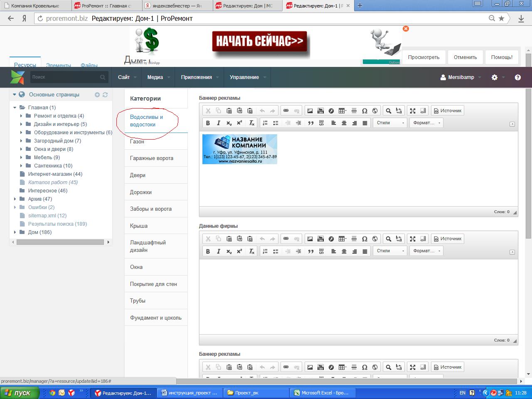
Task: Open the help question mark icon
Action: 518,77
